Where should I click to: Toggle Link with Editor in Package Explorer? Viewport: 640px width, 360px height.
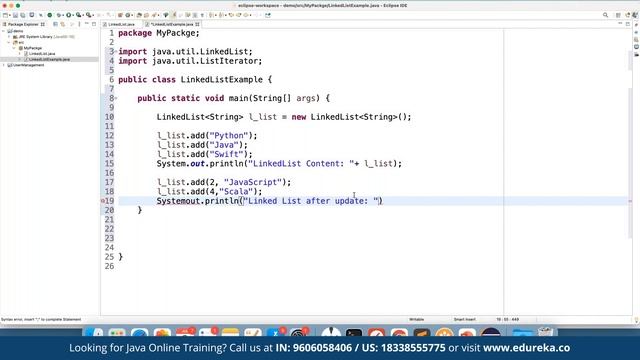(62, 24)
